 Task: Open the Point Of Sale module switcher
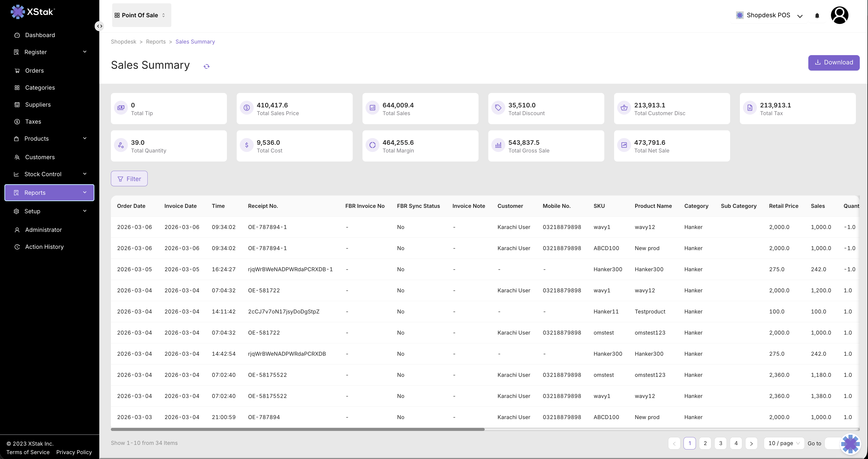point(141,15)
